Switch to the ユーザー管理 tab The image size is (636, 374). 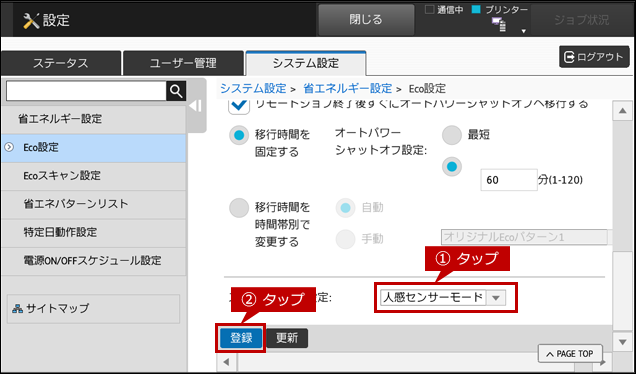[183, 63]
